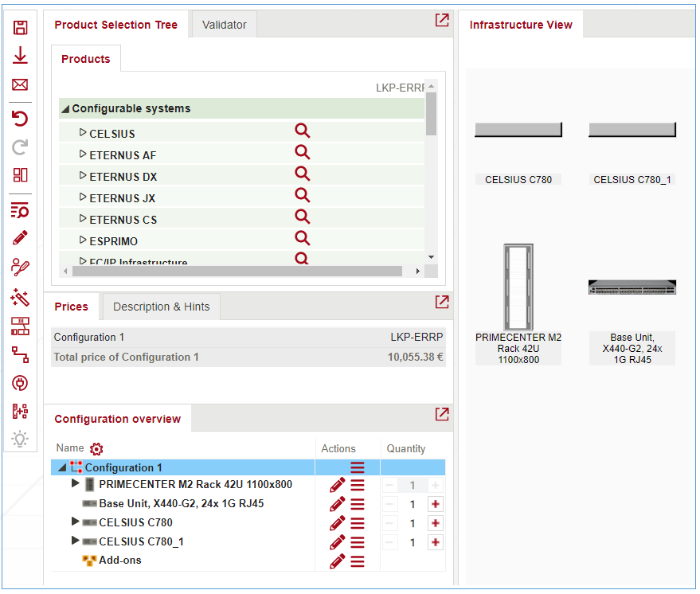The image size is (700, 594).
Task: Expand the ETERNUS CS product node
Action: (83, 218)
